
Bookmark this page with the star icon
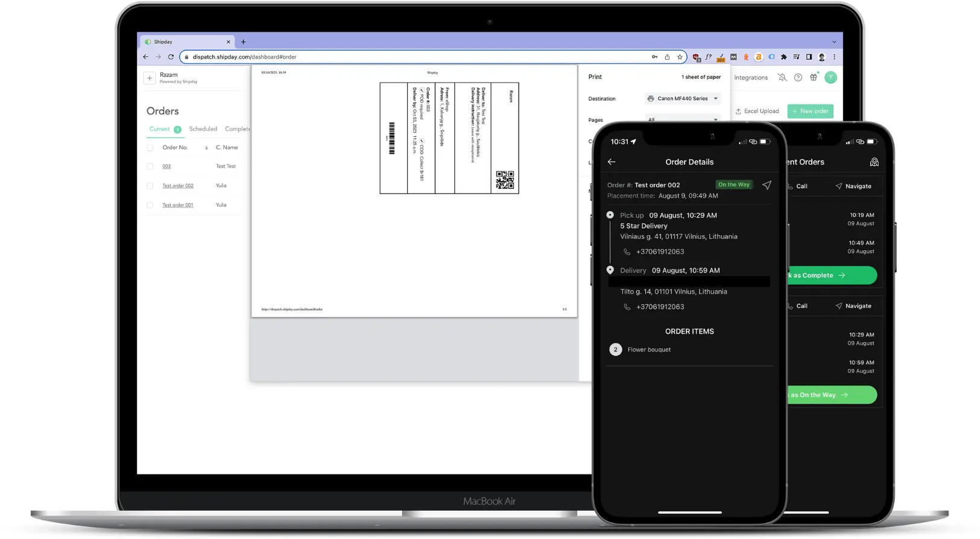tap(680, 57)
